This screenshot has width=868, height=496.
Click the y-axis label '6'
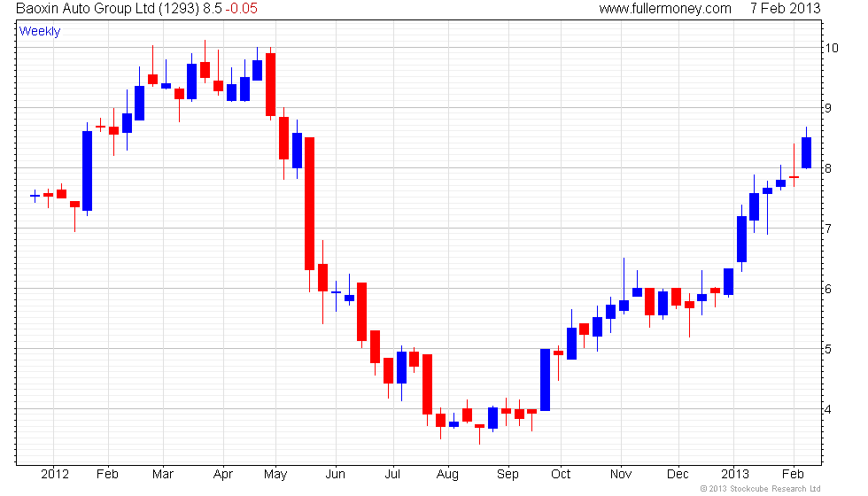pyautogui.click(x=828, y=289)
